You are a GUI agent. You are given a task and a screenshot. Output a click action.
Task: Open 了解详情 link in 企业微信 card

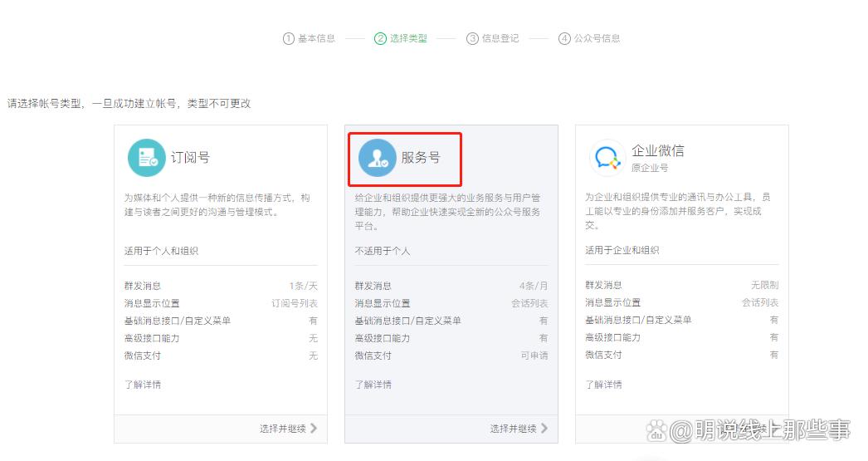pos(603,385)
